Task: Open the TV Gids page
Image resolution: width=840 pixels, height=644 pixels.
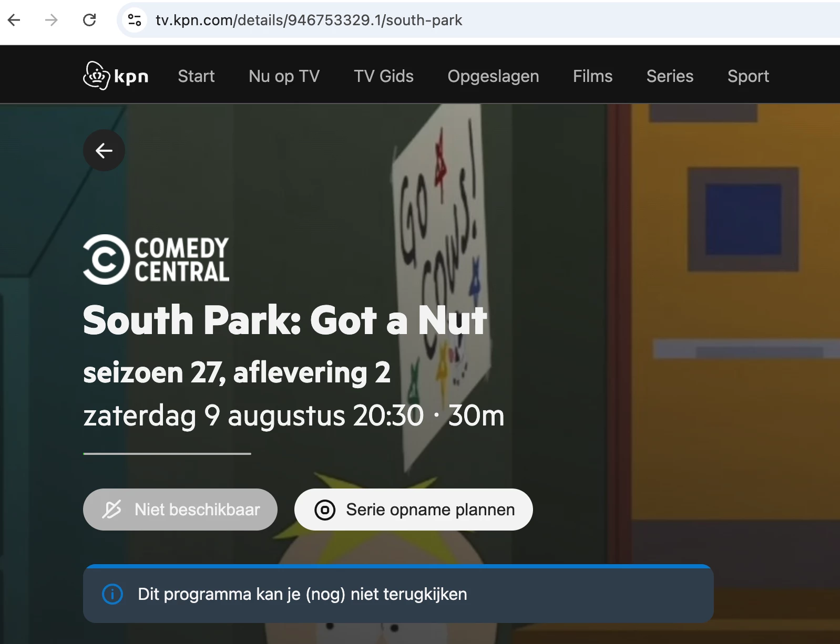Action: point(384,76)
